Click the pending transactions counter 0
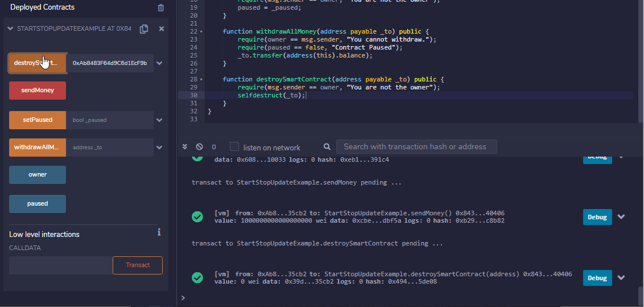This screenshot has height=307, width=644. tap(213, 147)
